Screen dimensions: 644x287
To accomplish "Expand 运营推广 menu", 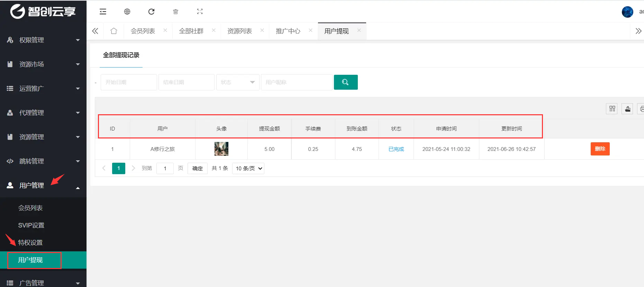I will coord(43,89).
